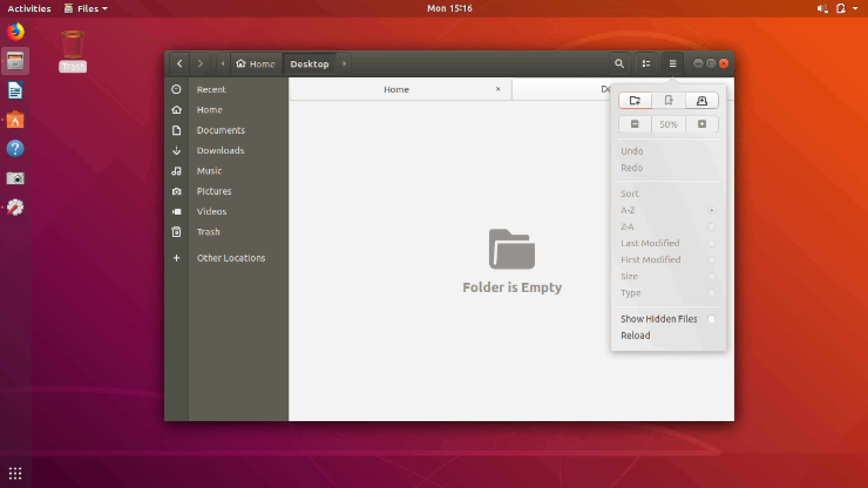Sort files by Size
Viewport: 868px width, 488px height.
point(669,276)
